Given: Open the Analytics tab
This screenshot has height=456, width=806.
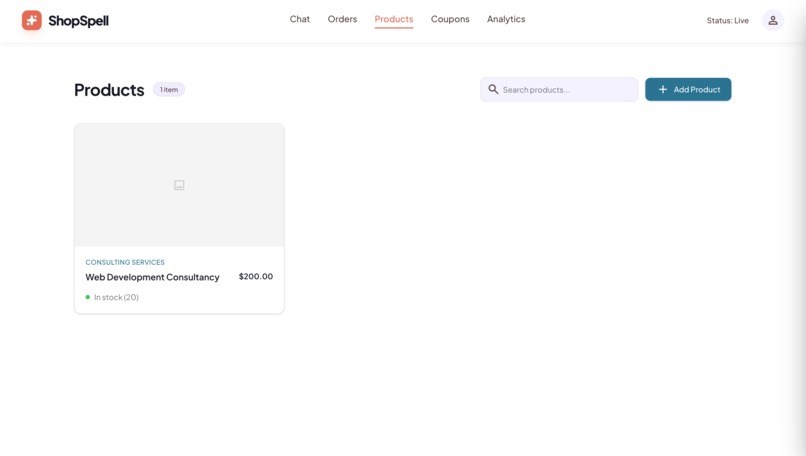Looking at the screenshot, I should tap(506, 19).
